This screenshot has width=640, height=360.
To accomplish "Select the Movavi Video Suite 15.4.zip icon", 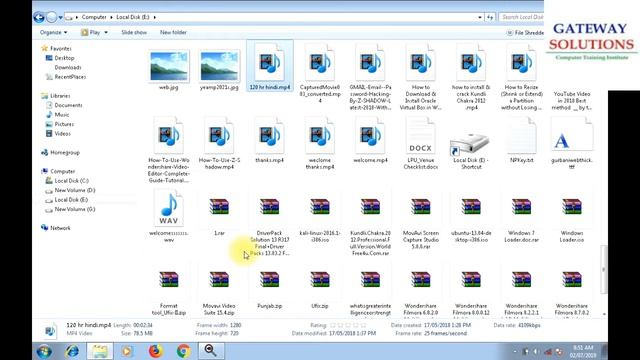I will coord(219,280).
